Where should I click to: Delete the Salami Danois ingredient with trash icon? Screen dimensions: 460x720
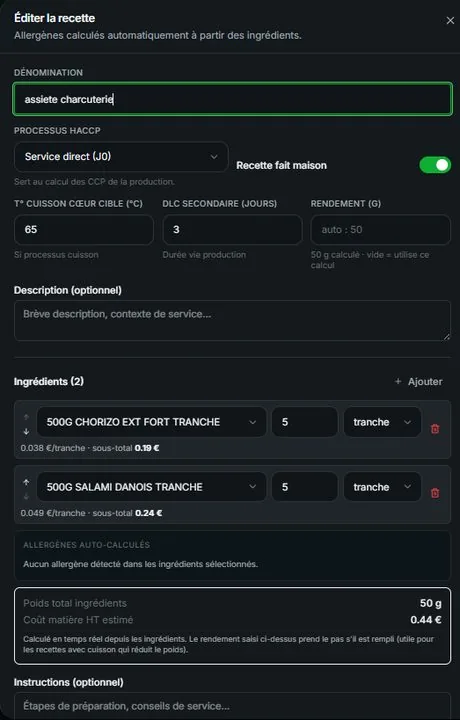[435, 493]
